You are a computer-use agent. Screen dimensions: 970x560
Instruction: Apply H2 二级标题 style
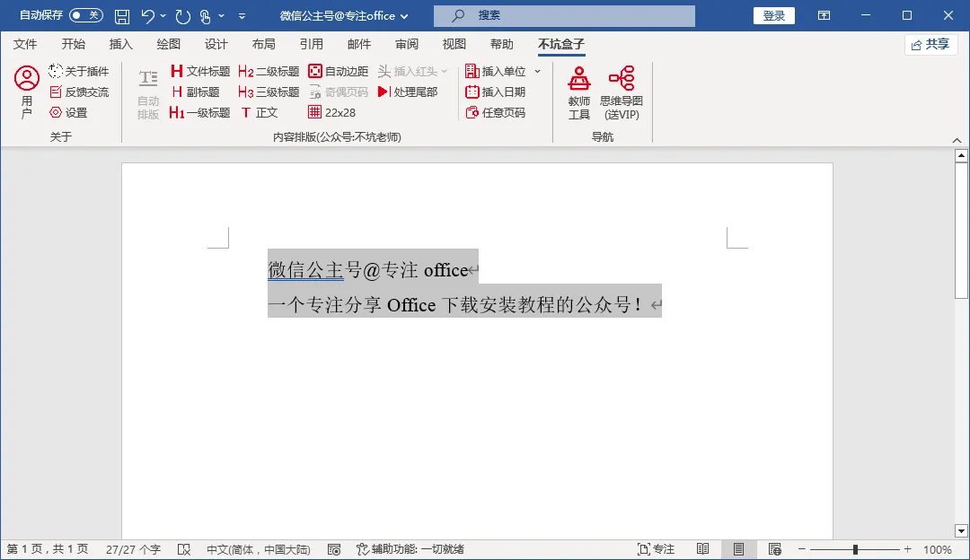click(x=269, y=71)
